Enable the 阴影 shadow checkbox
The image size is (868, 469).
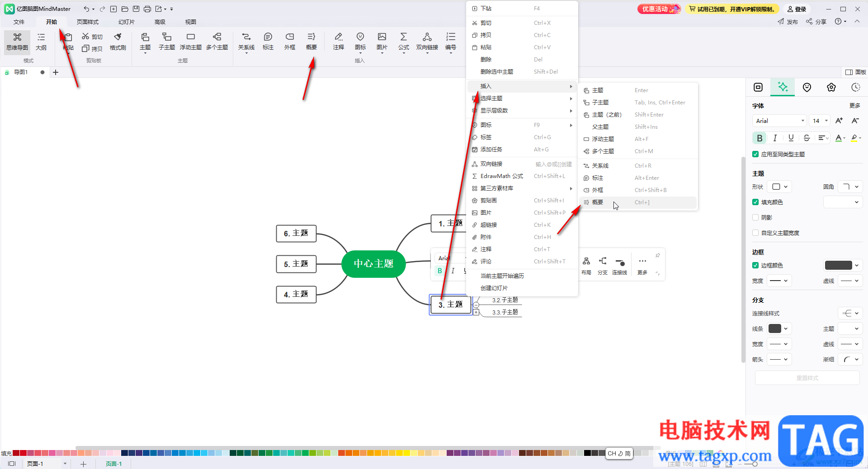[x=755, y=217]
